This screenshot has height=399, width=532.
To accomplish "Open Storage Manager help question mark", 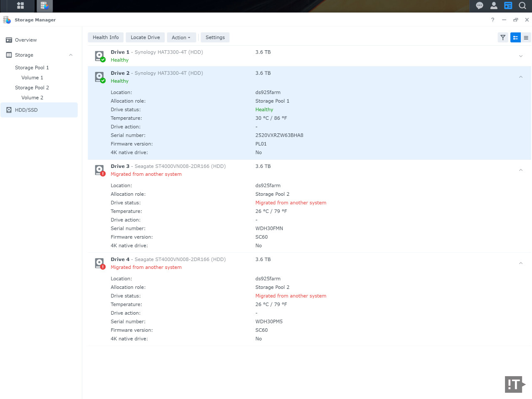I will pyautogui.click(x=493, y=20).
